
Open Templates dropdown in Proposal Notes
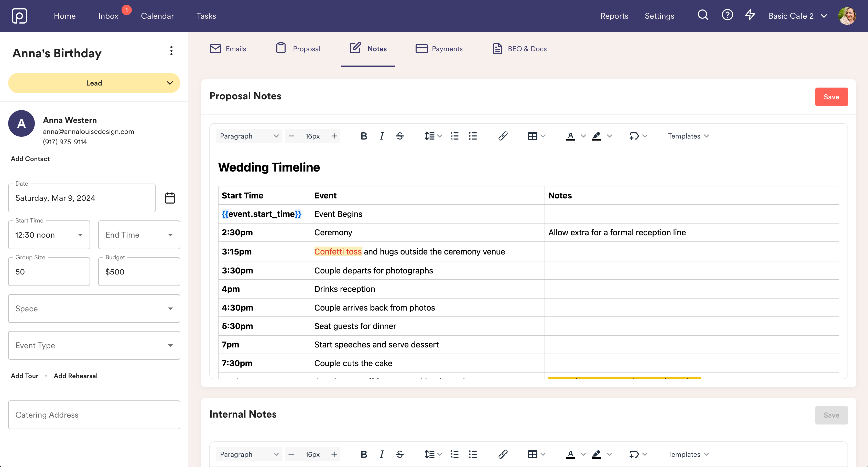click(x=688, y=136)
